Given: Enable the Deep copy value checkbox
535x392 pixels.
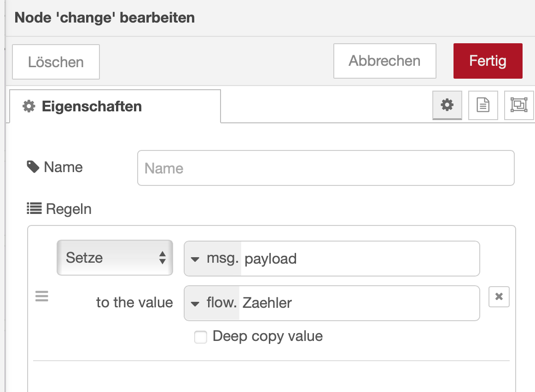Looking at the screenshot, I should pos(200,337).
